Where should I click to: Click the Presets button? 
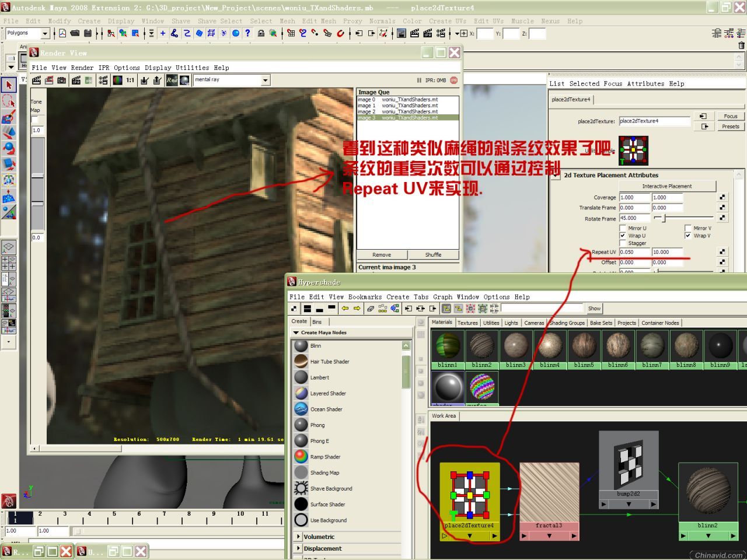tap(731, 127)
